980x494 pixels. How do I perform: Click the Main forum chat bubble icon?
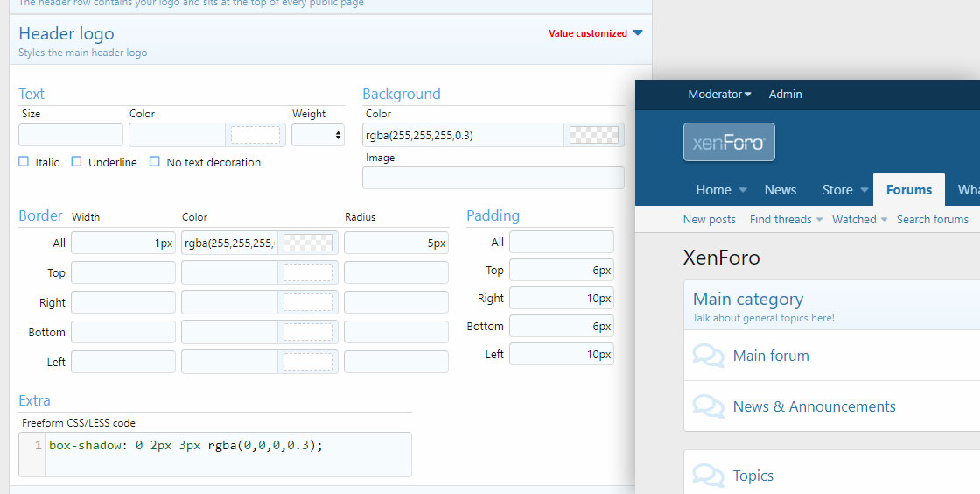tap(708, 356)
